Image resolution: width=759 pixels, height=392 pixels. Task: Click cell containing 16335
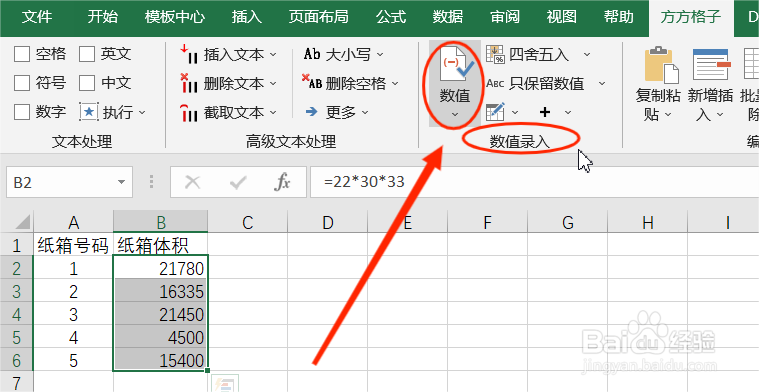click(161, 291)
